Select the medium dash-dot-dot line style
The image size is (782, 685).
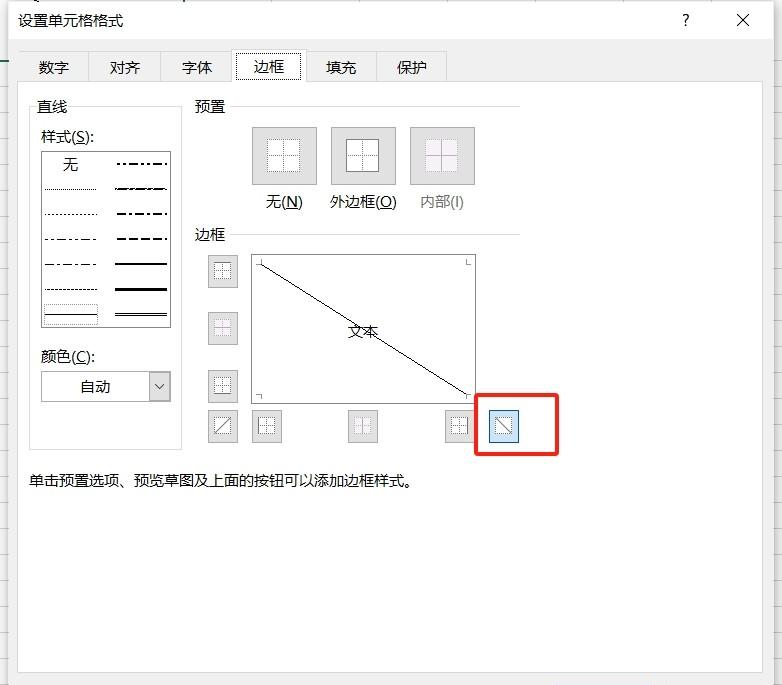tap(141, 164)
